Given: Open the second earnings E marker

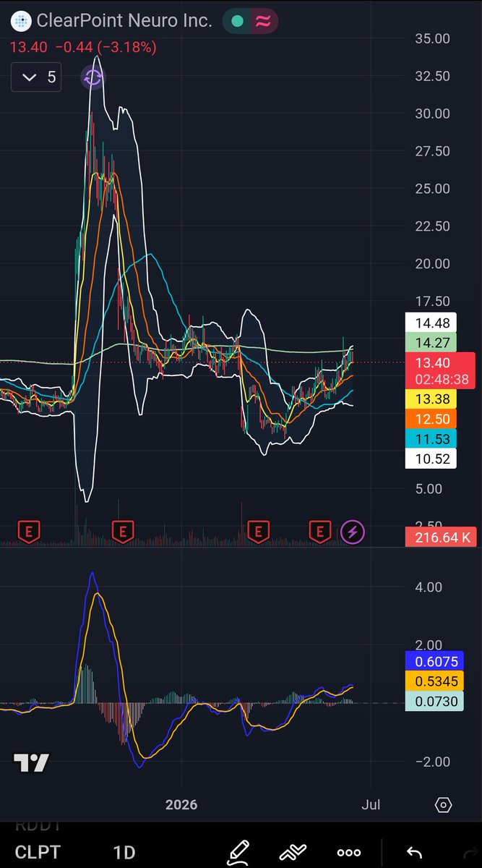Looking at the screenshot, I should tap(123, 532).
